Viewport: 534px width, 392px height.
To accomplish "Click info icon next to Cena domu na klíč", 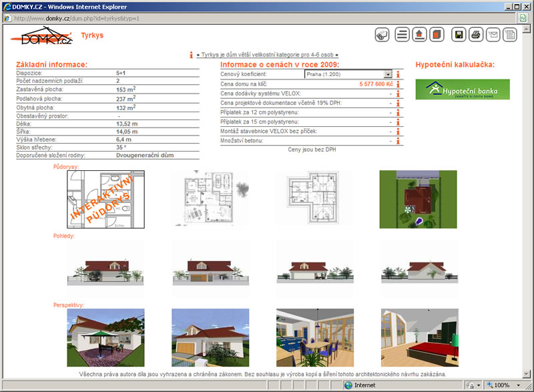I will (x=399, y=85).
